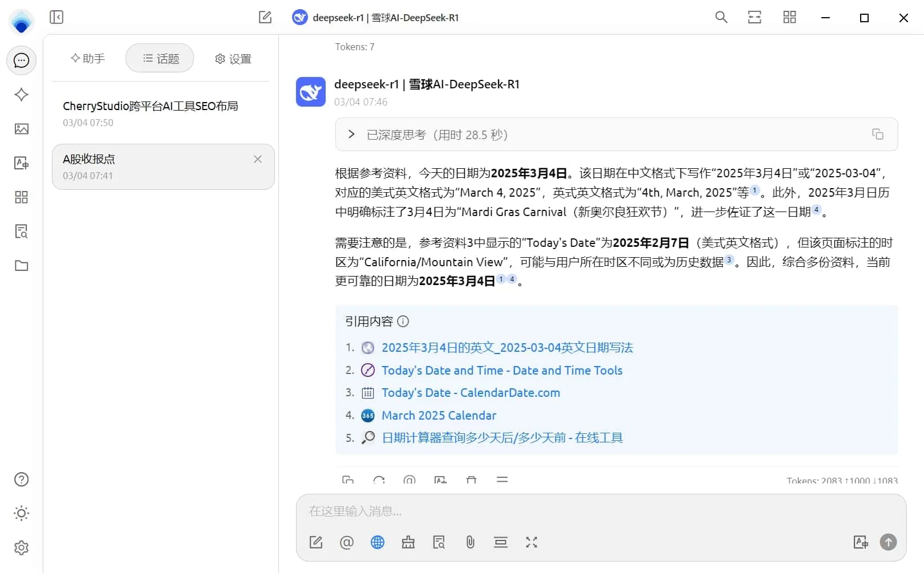Create a new topic with edit icon
The image size is (924, 573).
tap(265, 17)
